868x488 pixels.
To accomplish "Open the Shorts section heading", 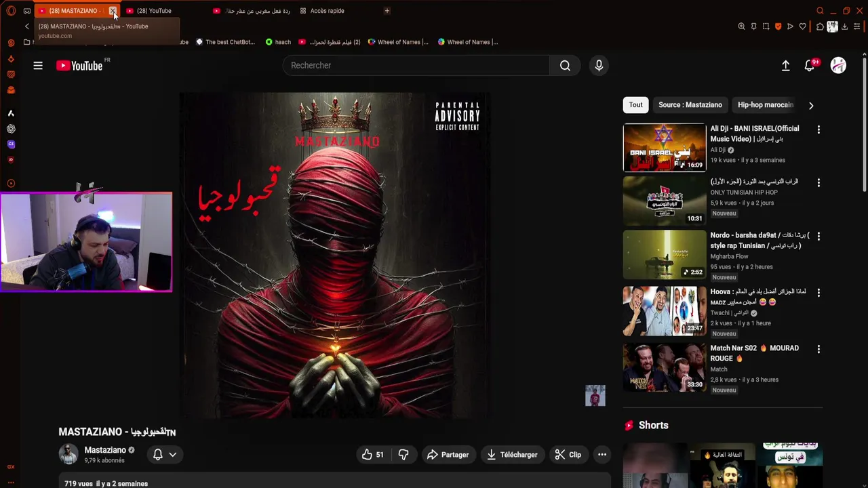I will click(653, 425).
